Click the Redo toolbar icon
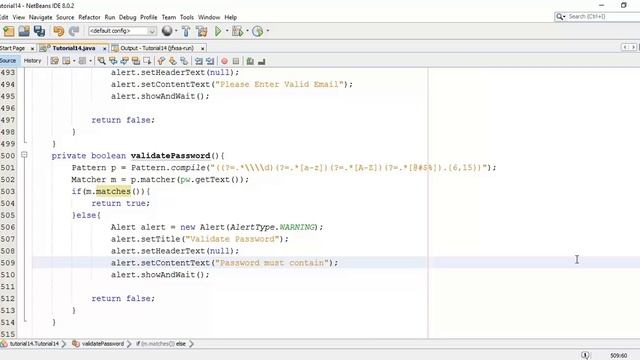 tap(74, 31)
